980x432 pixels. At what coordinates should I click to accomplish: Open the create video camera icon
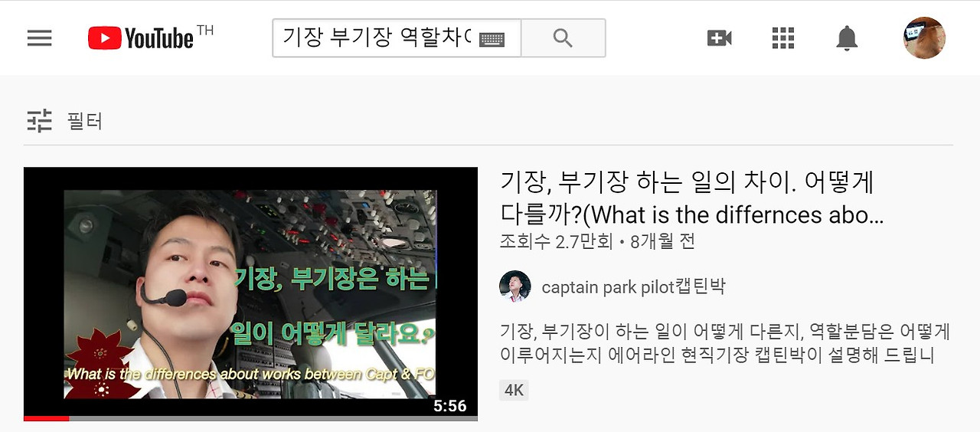[x=719, y=38]
